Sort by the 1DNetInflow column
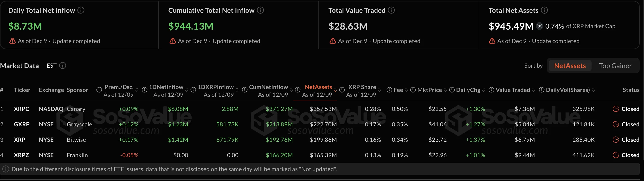Screen dimensions: 644x181 tap(187, 90)
